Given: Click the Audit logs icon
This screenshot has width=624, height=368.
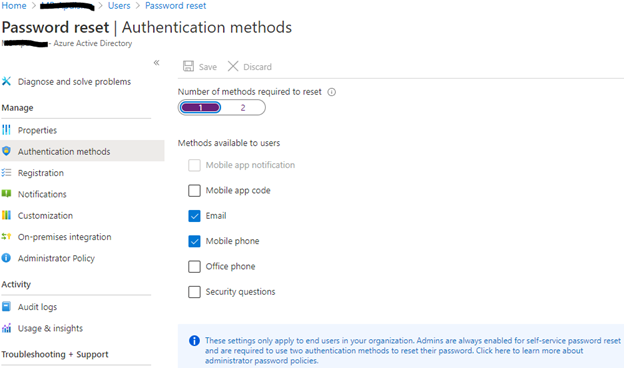Looking at the screenshot, I should (6, 307).
